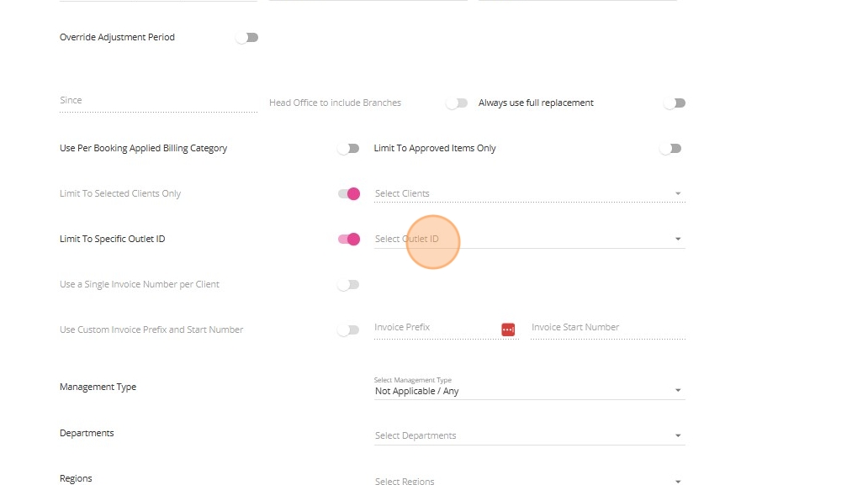Viewport: 868px width, 485px height.
Task: Toggle Override Adjustment Period switch
Action: tap(247, 38)
